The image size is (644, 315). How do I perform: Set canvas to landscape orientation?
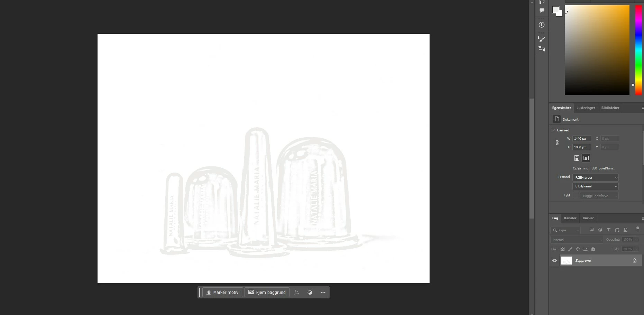[x=586, y=158]
